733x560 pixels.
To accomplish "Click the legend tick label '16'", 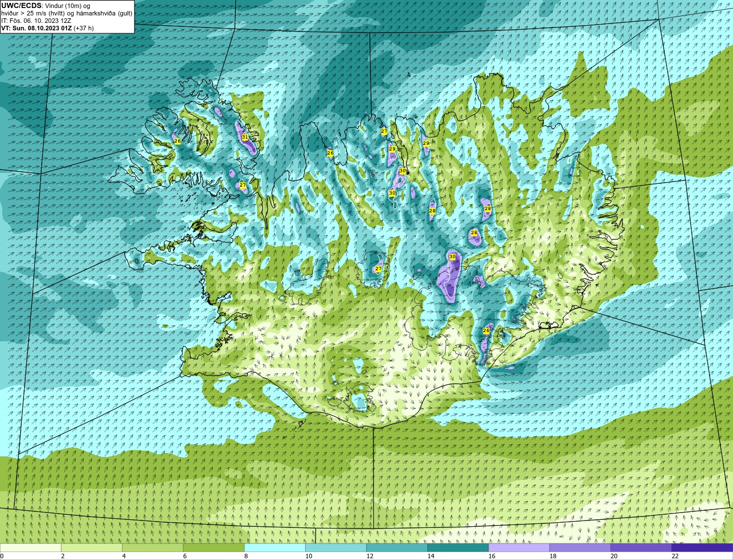I will [x=492, y=556].
